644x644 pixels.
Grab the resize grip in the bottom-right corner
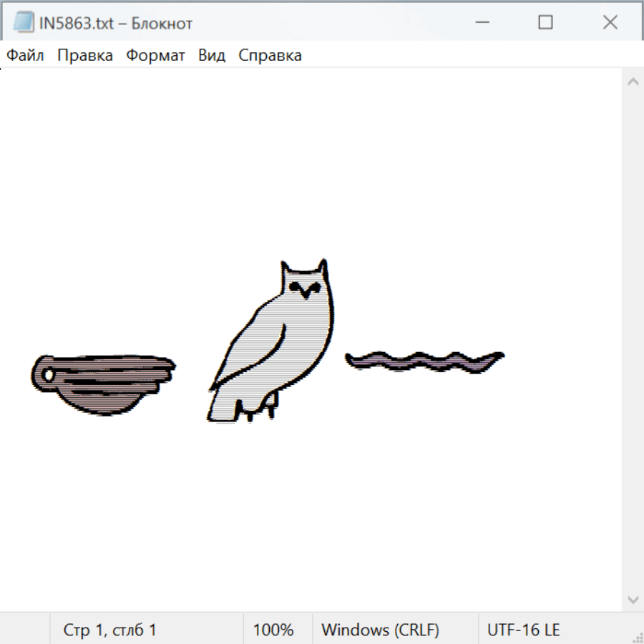coord(637,637)
